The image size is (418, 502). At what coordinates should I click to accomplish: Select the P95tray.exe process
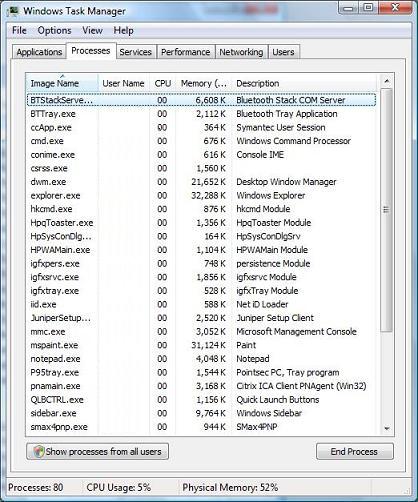click(201, 372)
